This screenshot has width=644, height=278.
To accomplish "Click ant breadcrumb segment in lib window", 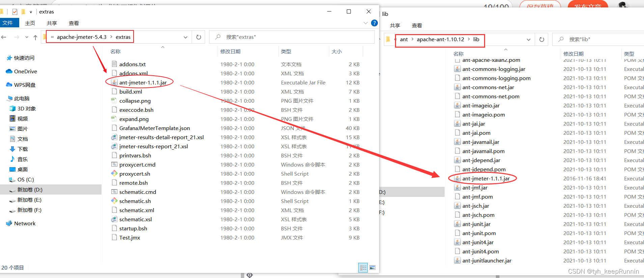I will point(404,39).
